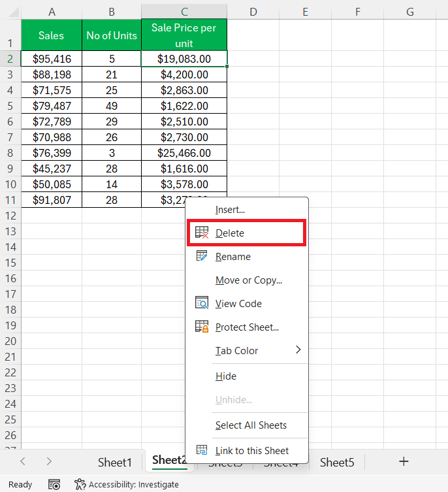This screenshot has width=448, height=492.
Task: Select row 12 header
Action: click(10, 216)
